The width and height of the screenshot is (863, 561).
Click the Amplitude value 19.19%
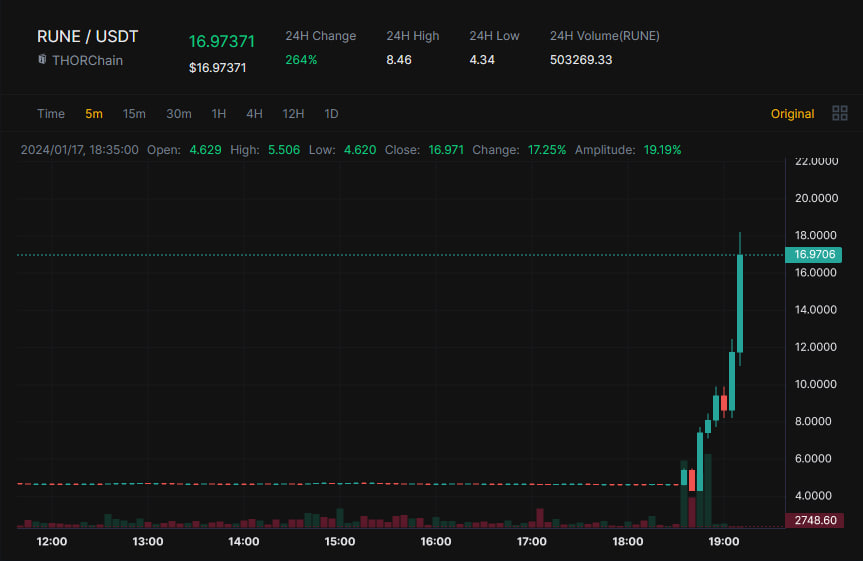tap(662, 150)
